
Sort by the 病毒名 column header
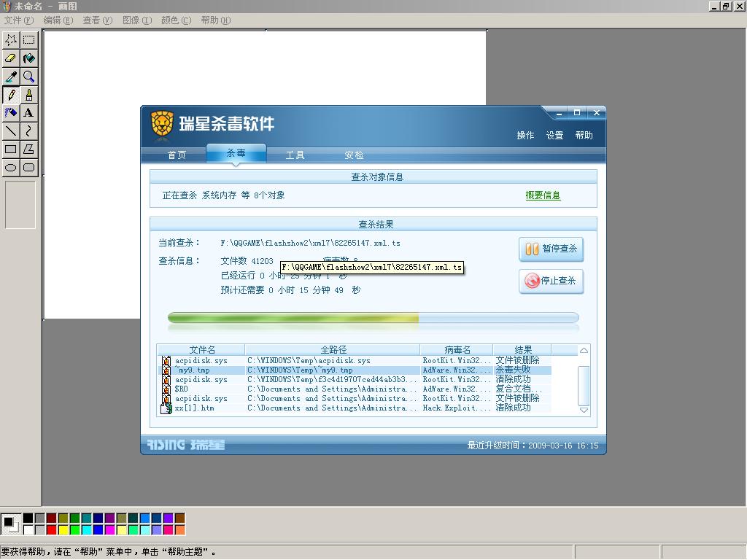457,349
